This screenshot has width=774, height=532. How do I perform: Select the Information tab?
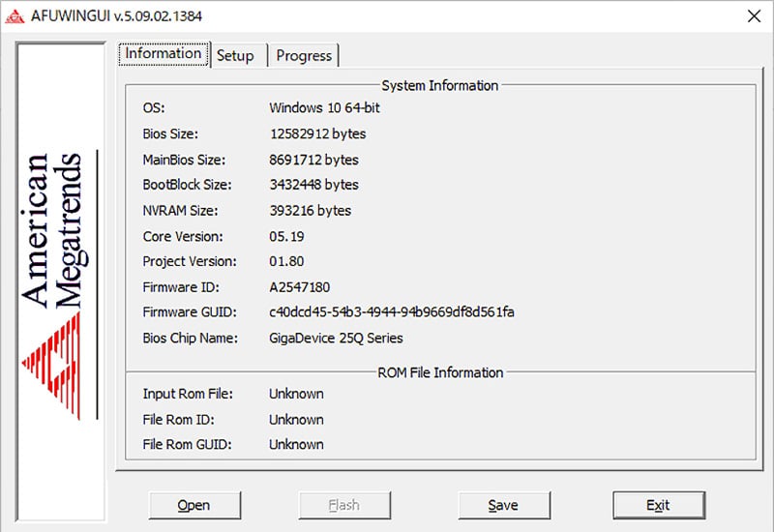164,53
